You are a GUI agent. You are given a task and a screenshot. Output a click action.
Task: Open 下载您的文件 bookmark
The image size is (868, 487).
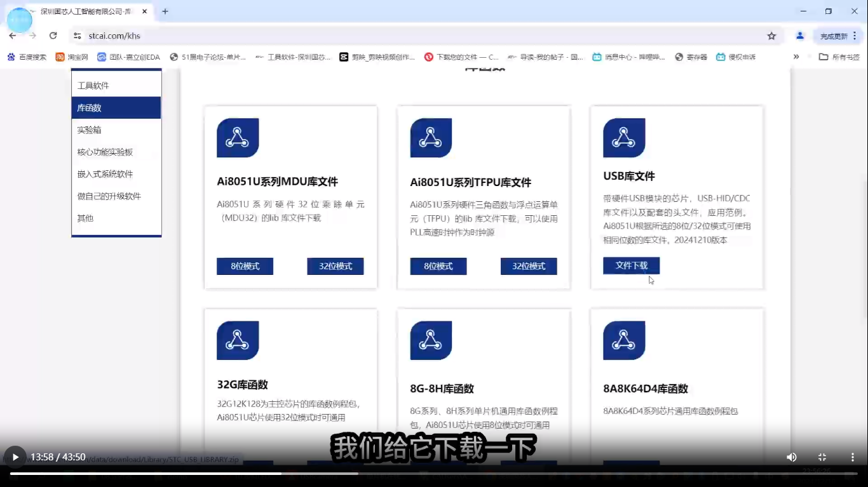tap(461, 57)
